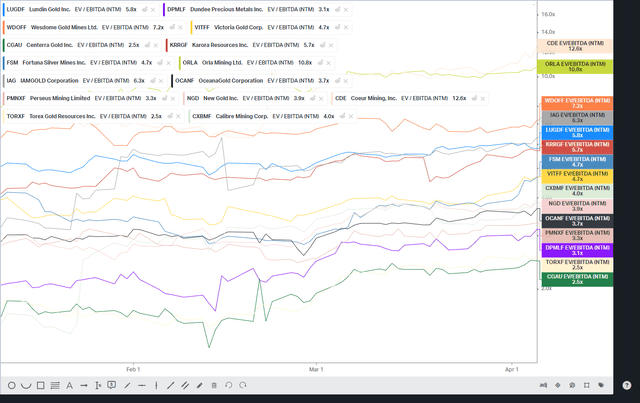
Task: Toggle highlight icon for NGD legend
Action: click(x=312, y=98)
